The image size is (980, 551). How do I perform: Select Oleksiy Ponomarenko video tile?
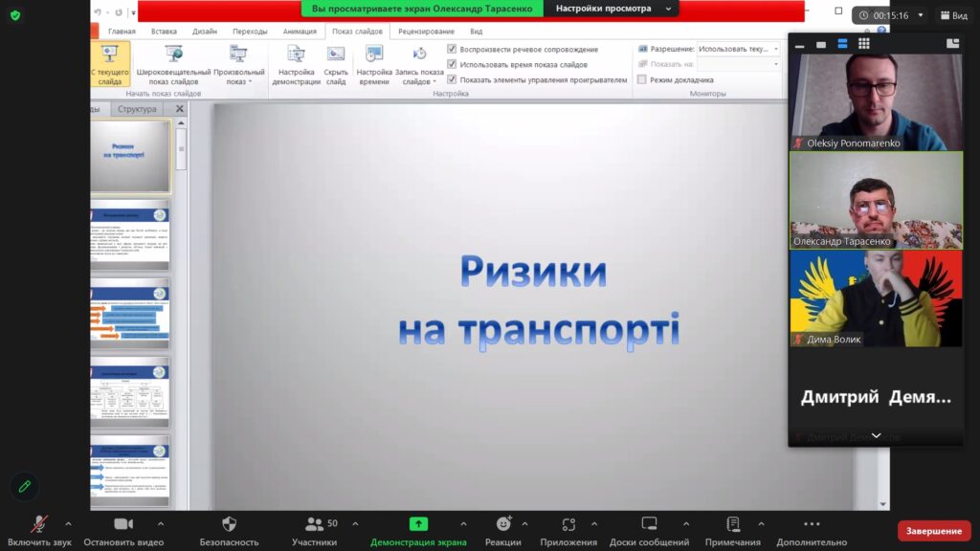(x=876, y=101)
